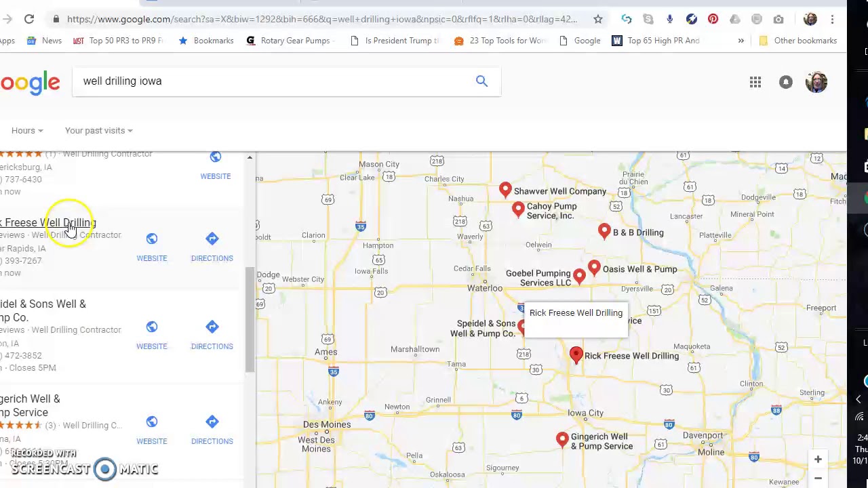
Task: Click the results list scrollbar thumb
Action: 250,319
